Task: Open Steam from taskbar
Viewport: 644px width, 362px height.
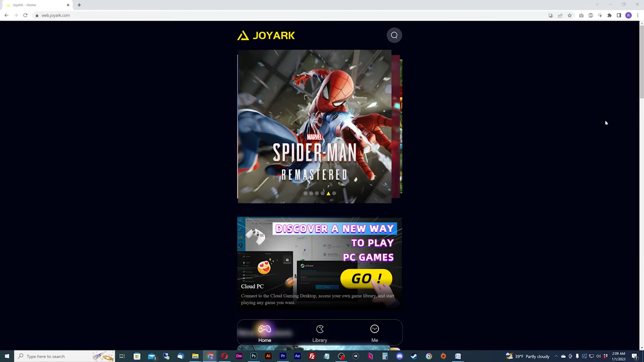Action: click(x=414, y=356)
